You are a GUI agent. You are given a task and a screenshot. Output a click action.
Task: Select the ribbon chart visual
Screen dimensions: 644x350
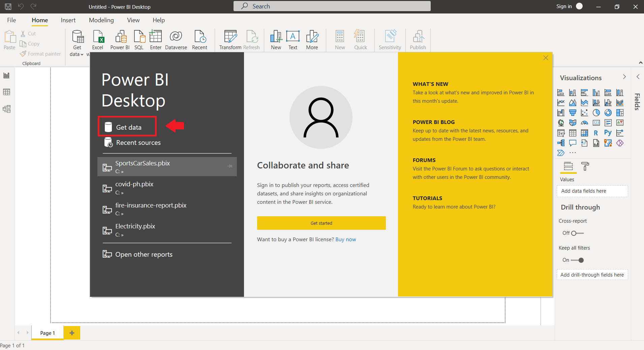tap(620, 103)
